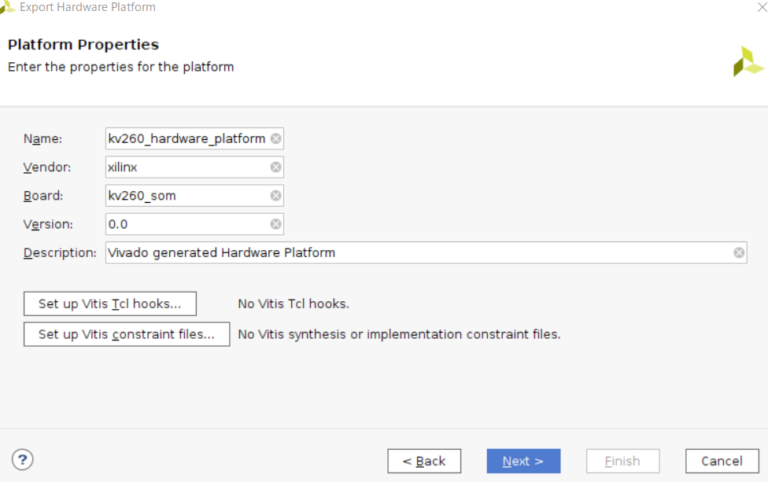The width and height of the screenshot is (768, 482).
Task: Clear the Board field using its X icon
Action: point(276,196)
